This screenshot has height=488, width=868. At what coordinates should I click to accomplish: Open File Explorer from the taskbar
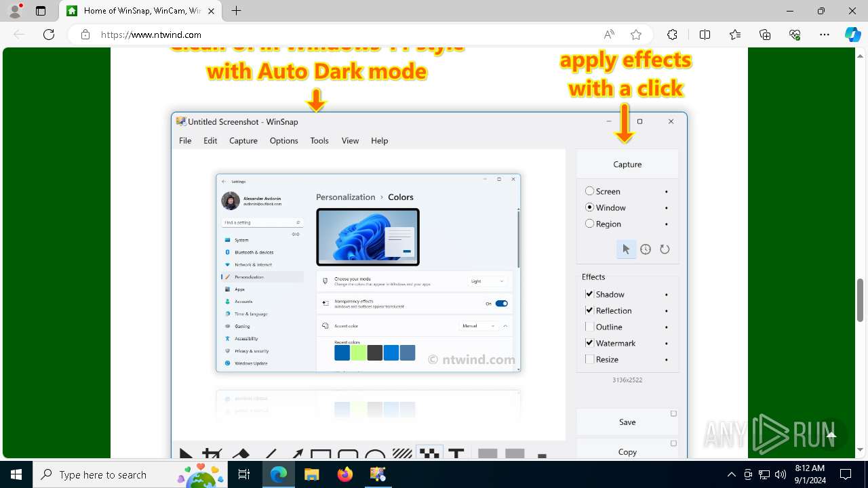tap(311, 474)
